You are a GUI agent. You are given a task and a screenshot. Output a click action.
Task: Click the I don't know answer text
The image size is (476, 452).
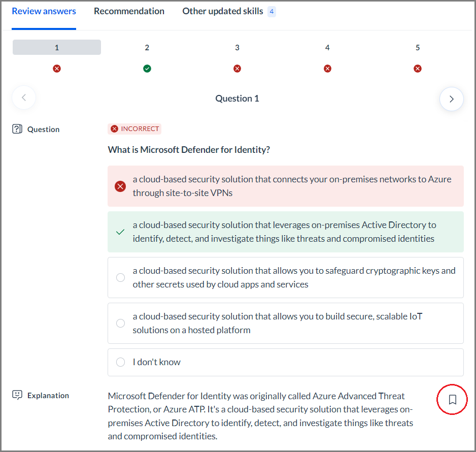[157, 362]
